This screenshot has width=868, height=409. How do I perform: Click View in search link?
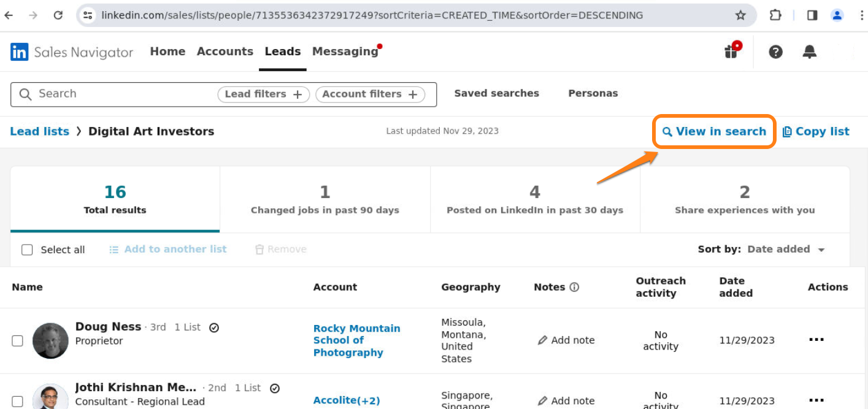(714, 131)
